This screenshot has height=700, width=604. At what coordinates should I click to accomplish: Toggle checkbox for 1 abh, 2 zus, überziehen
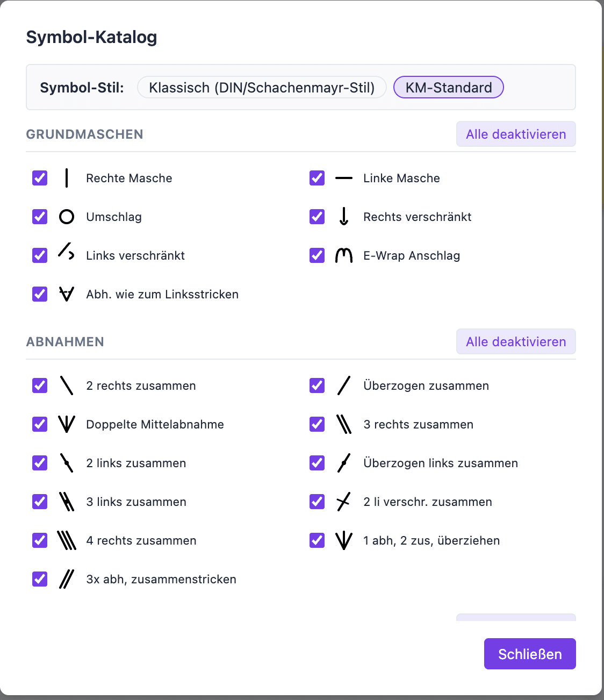tap(317, 540)
